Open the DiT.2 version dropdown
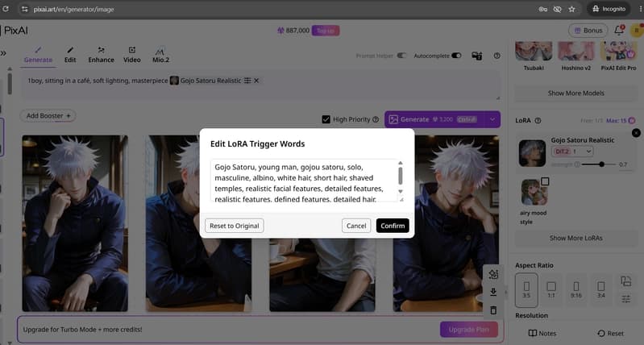Image resolution: width=644 pixels, height=345 pixels. [x=572, y=152]
